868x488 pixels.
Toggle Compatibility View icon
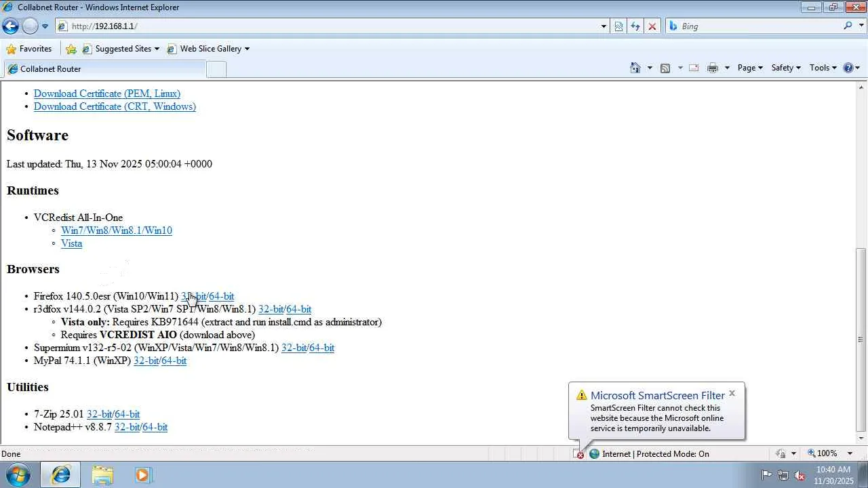(618, 26)
